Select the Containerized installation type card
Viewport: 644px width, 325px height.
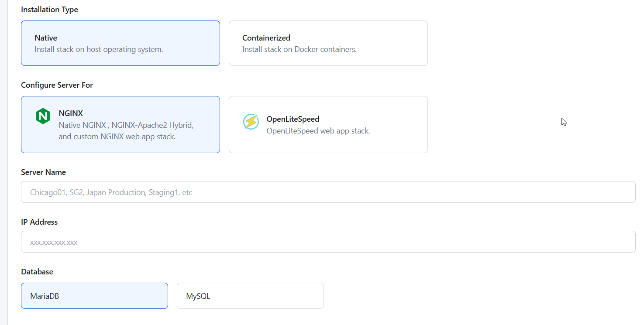pyautogui.click(x=328, y=43)
